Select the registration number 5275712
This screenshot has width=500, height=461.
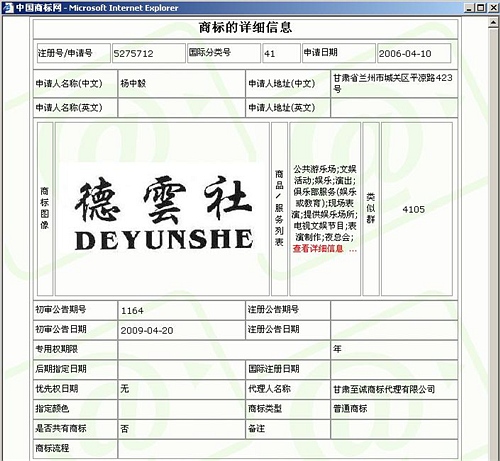(x=133, y=53)
